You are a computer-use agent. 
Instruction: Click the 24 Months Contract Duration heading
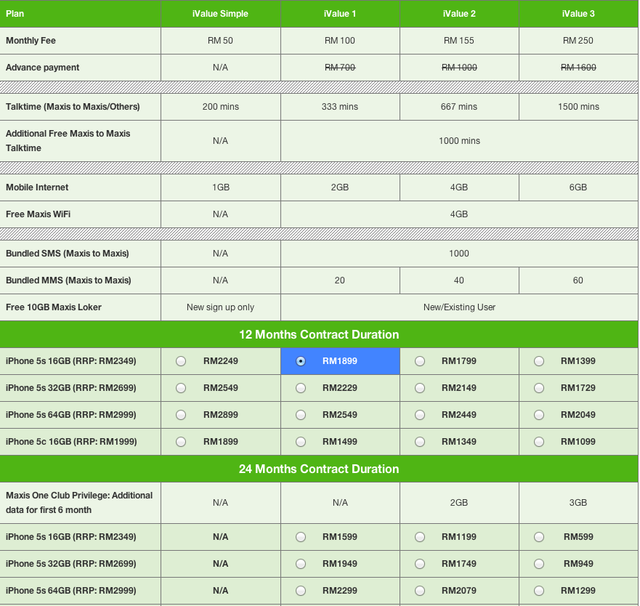[319, 469]
